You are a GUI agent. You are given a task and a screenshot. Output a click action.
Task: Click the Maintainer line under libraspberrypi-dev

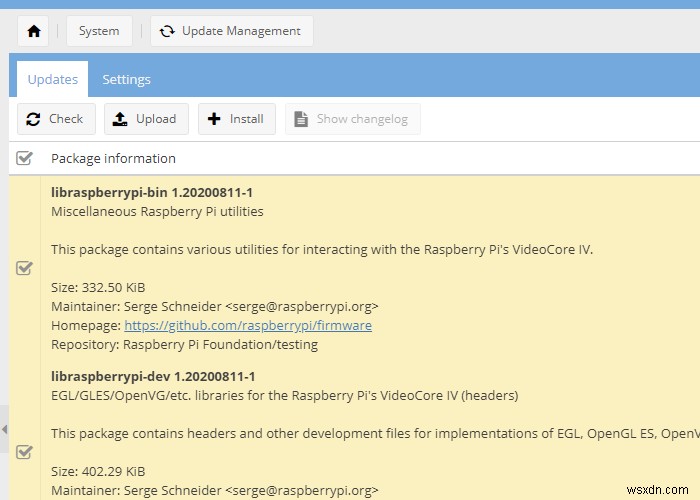(215, 491)
